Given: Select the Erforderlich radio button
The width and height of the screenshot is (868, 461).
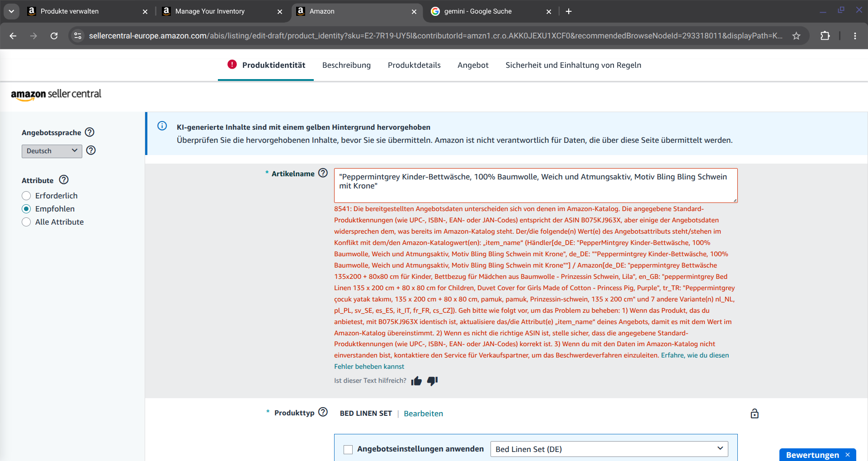Looking at the screenshot, I should [x=26, y=196].
